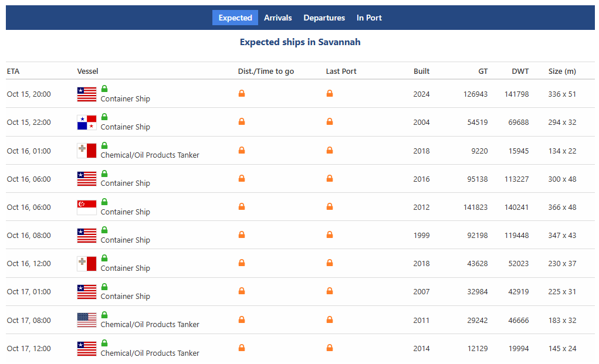Click the Built column header
599x364 pixels.
421,72
